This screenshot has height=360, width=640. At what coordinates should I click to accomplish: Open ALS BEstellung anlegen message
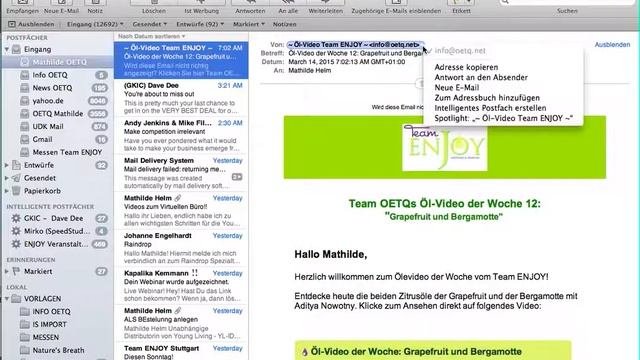pos(181,323)
